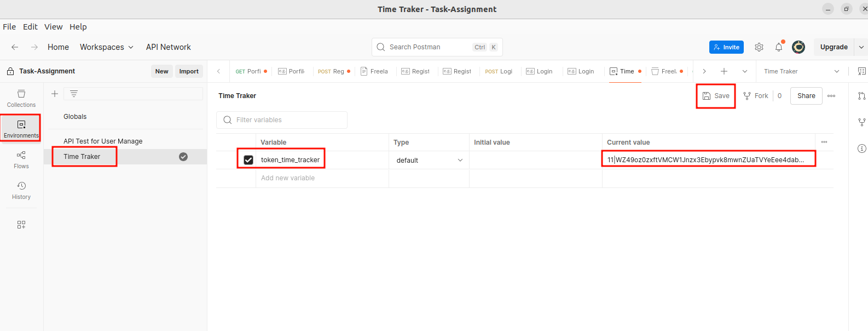Open the environment quick look icon
This screenshot has height=331, width=868.
coord(862,71)
